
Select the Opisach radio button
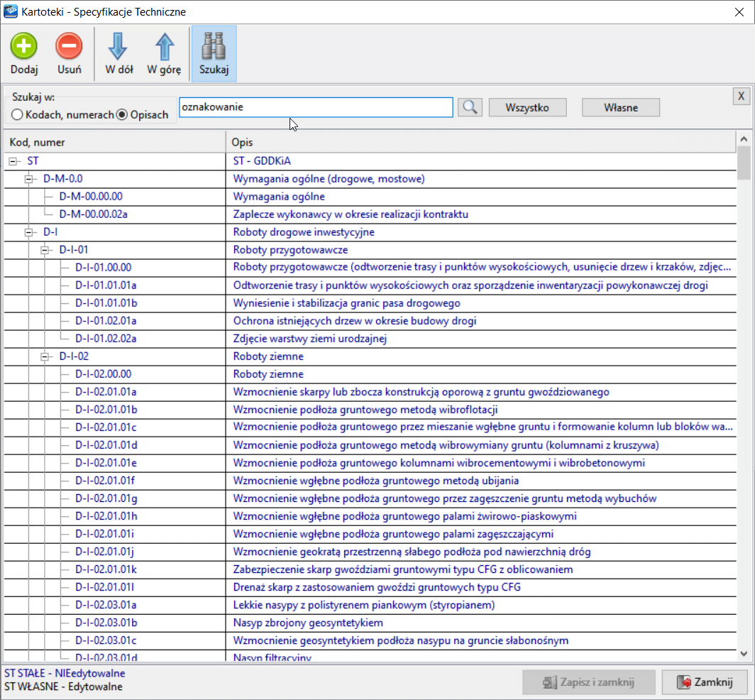(x=122, y=115)
